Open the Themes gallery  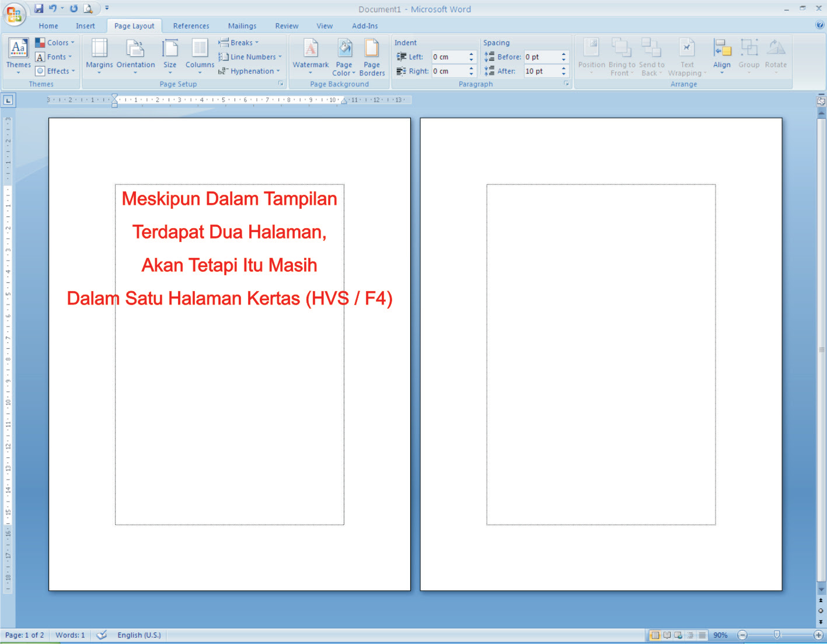[18, 56]
